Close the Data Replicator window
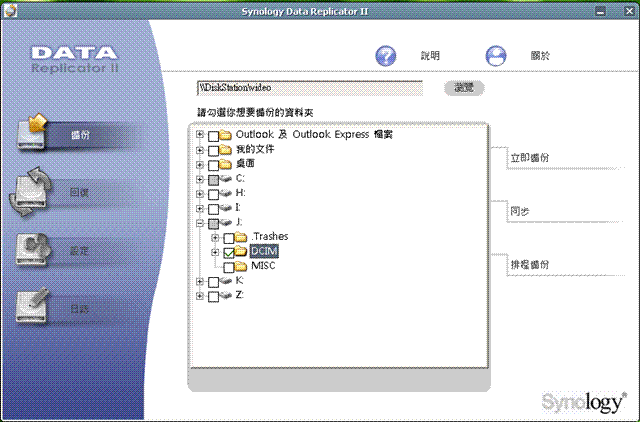This screenshot has height=422, width=640. tap(629, 11)
